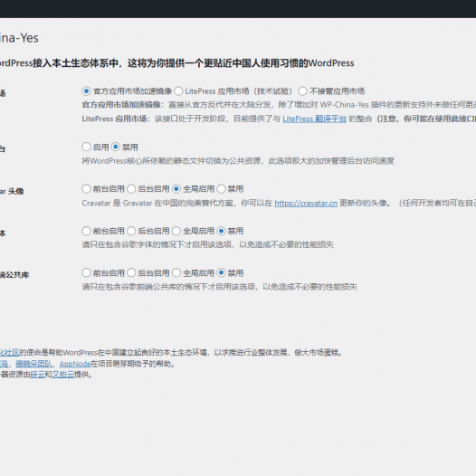Choose 后台启用 in 谷歌字体 row
Image resolution: width=476 pixels, height=476 pixels.
point(131,231)
